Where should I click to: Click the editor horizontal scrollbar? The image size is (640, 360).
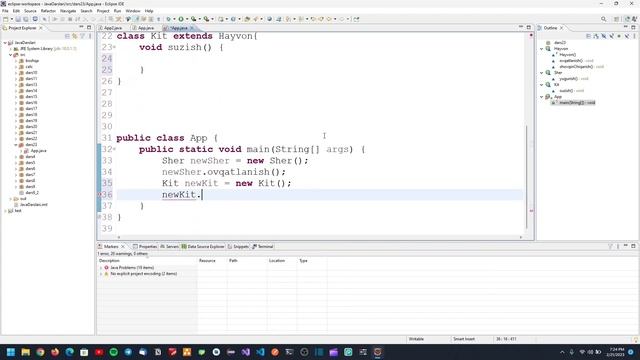point(320,237)
